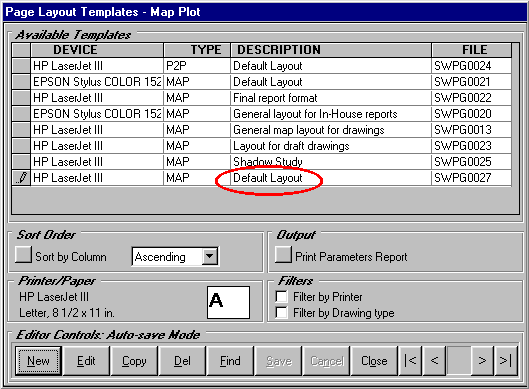This screenshot has width=529, height=389.
Task: Close the Page Layout Templates dialog
Action: click(x=374, y=361)
